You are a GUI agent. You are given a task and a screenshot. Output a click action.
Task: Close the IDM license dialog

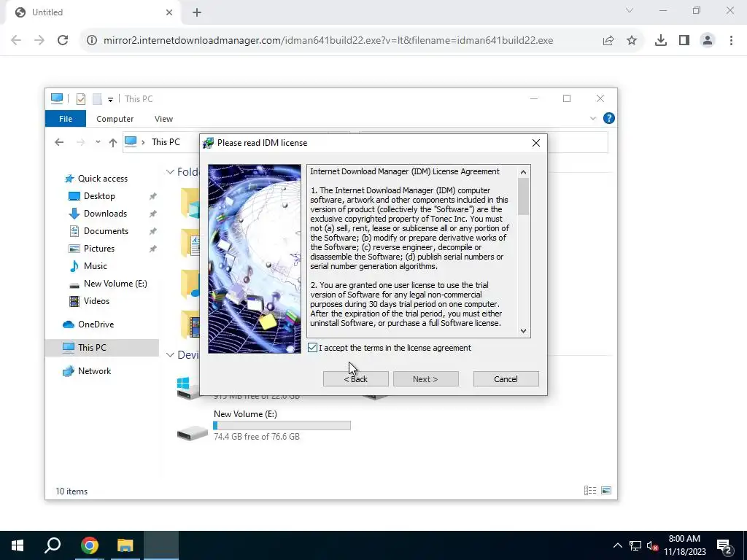(536, 143)
